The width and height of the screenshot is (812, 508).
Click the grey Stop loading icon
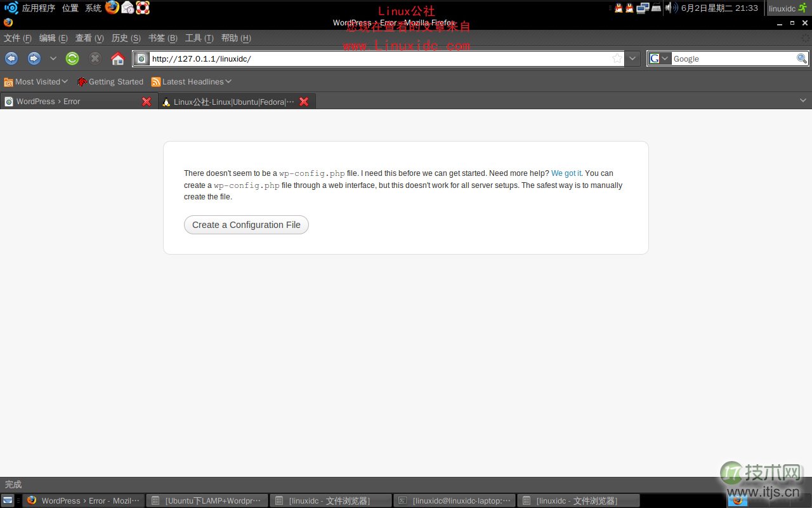pos(95,58)
